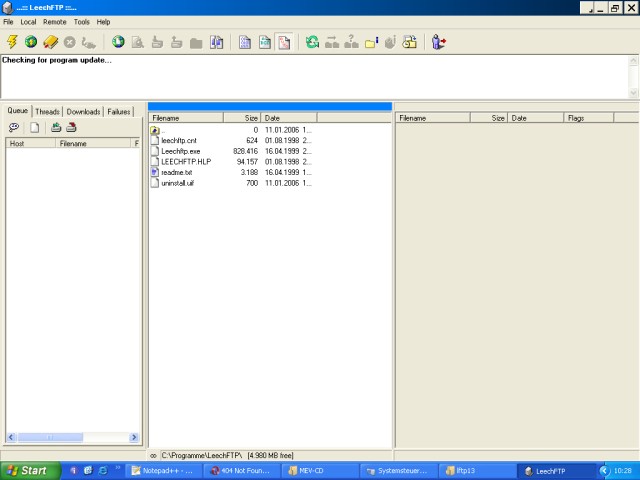640x480 pixels.
Task: Switch to the Notepad++ taskbar button
Action: (163, 471)
